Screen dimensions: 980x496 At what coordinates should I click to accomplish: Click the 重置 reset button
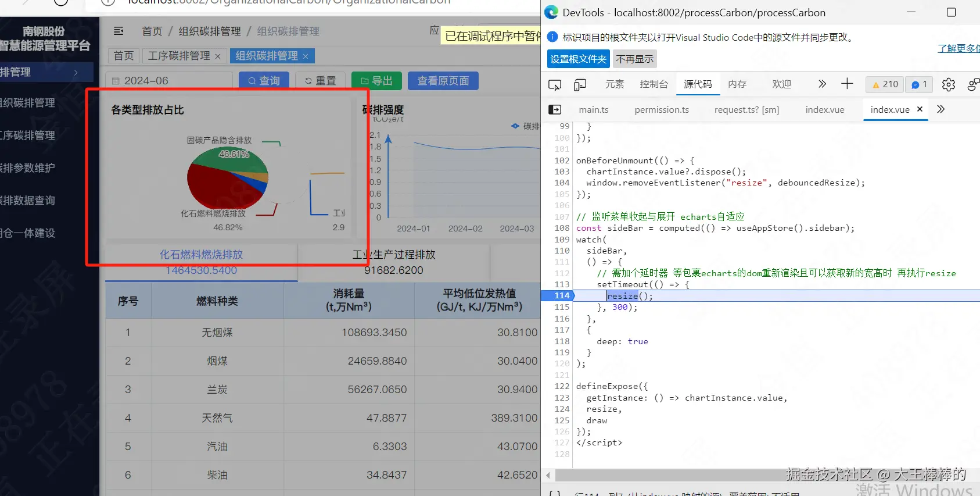(x=320, y=81)
